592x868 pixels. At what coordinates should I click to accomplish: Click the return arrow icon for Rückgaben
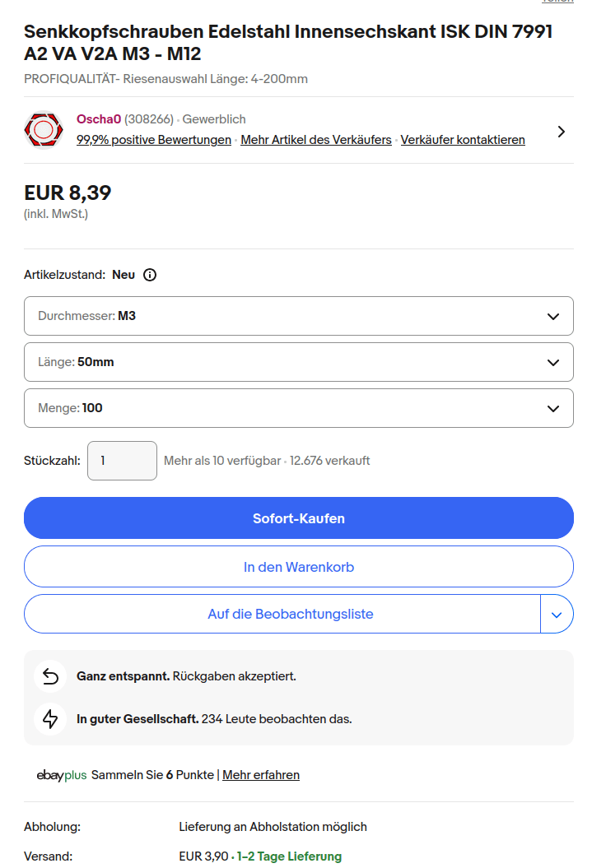coord(50,676)
